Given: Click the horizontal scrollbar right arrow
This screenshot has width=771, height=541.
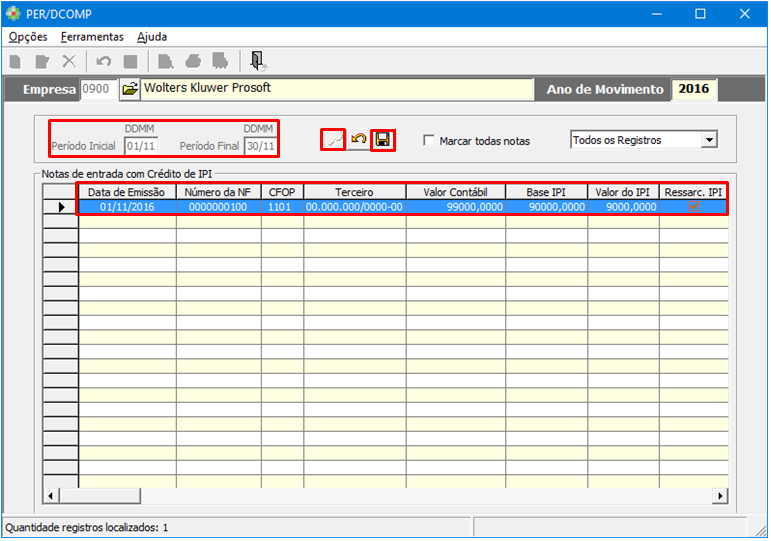Looking at the screenshot, I should pyautogui.click(x=720, y=496).
